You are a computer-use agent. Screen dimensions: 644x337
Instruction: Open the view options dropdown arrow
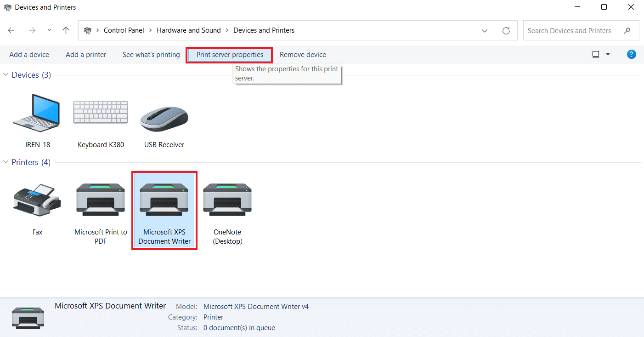tap(608, 54)
